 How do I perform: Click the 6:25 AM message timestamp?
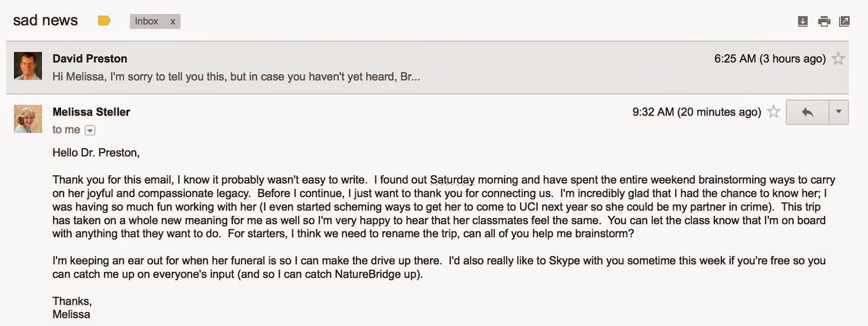(770, 59)
